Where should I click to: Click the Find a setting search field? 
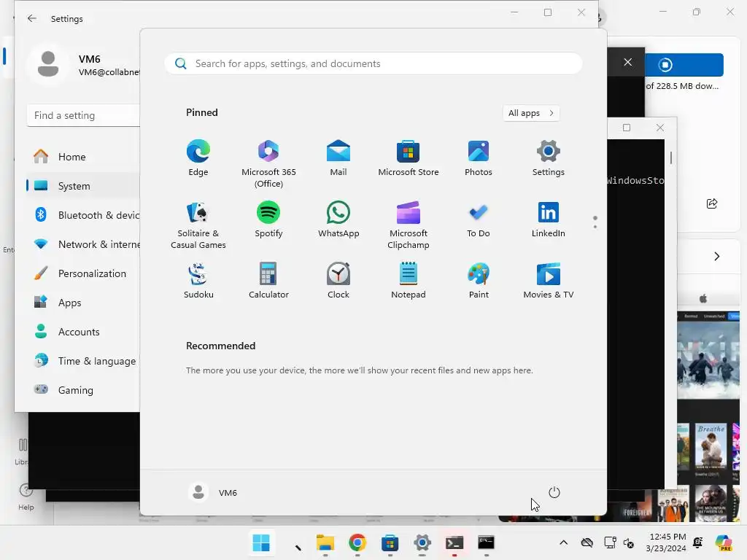coord(83,115)
